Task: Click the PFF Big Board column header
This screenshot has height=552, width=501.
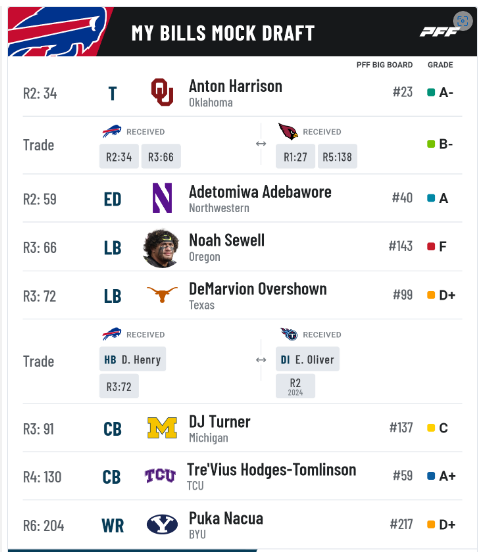Action: click(384, 65)
